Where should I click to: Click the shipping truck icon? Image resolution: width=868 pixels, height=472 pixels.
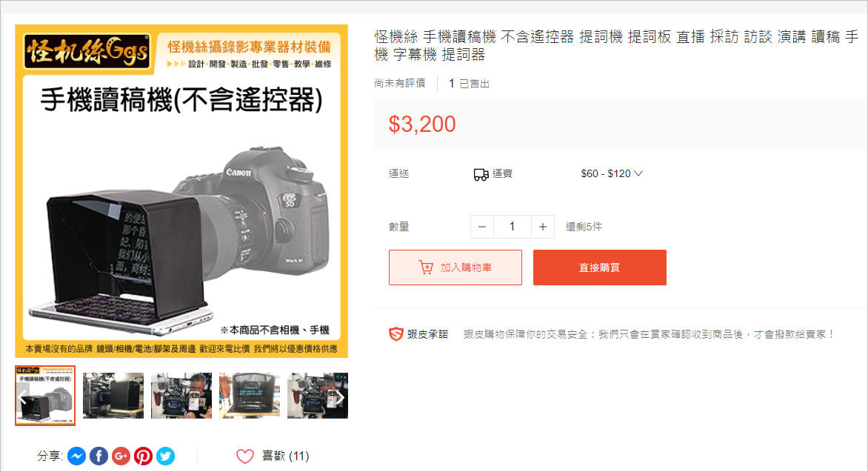point(481,175)
